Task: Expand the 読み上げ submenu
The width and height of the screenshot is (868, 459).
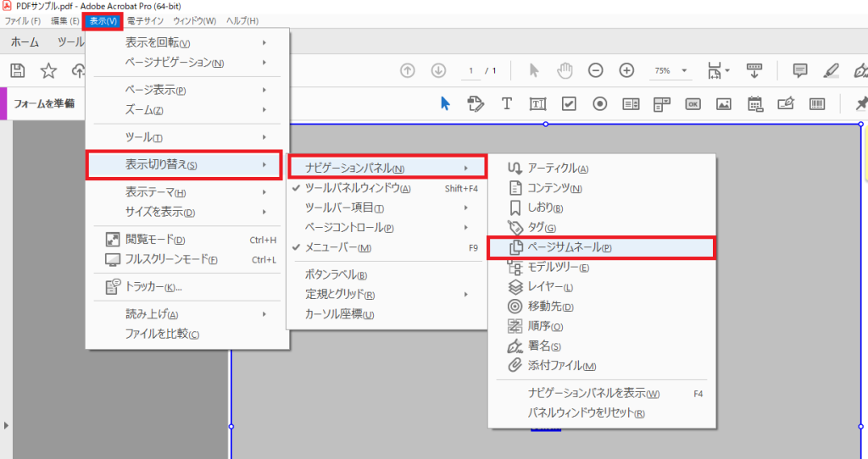Action: [187, 314]
